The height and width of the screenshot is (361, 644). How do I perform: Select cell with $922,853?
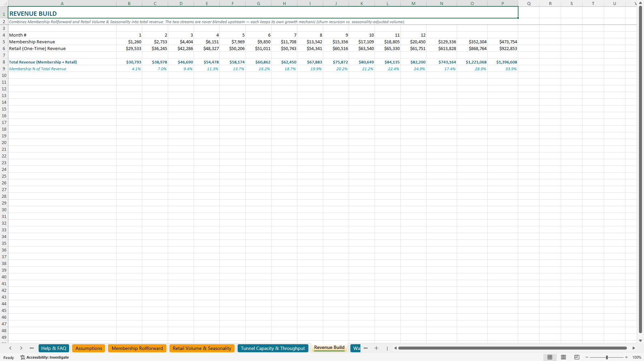(x=503, y=49)
